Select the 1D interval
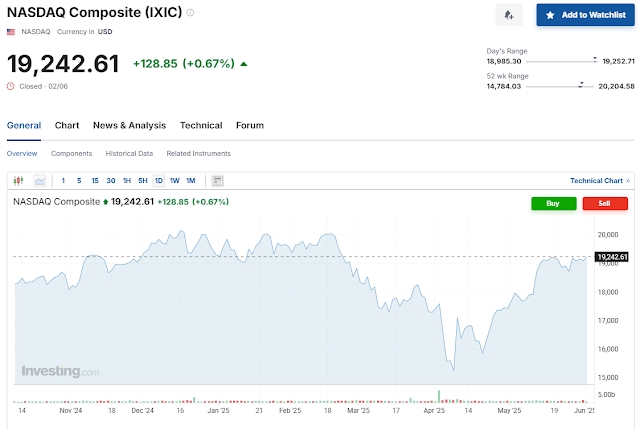This screenshot has width=640, height=430. click(x=159, y=181)
